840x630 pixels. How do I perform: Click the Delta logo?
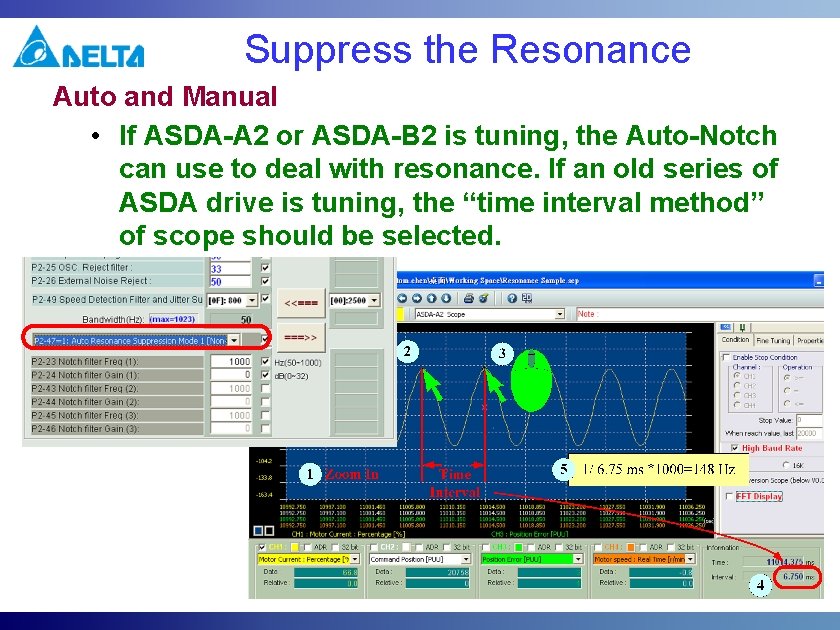click(x=78, y=47)
